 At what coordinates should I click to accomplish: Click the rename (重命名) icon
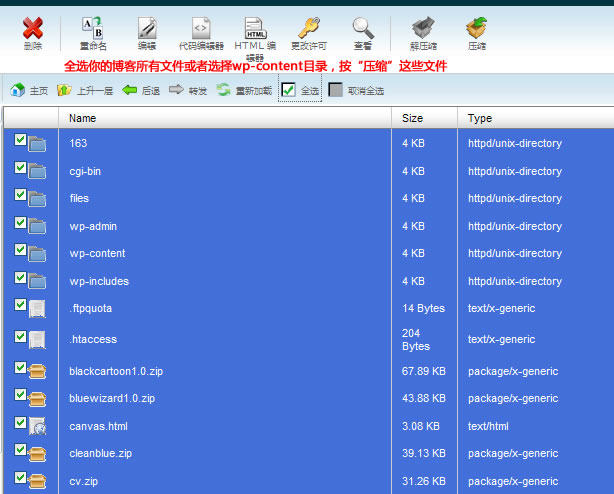tap(92, 28)
